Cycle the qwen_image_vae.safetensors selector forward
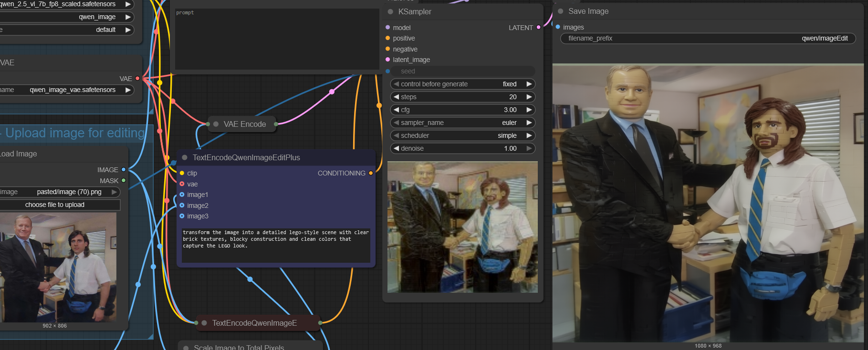The image size is (868, 350). pos(128,90)
